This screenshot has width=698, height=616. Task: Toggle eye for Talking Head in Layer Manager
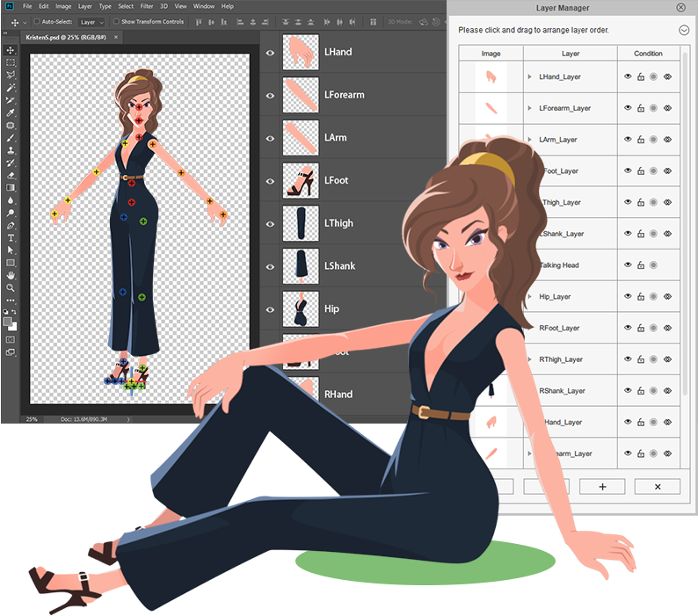pyautogui.click(x=628, y=265)
